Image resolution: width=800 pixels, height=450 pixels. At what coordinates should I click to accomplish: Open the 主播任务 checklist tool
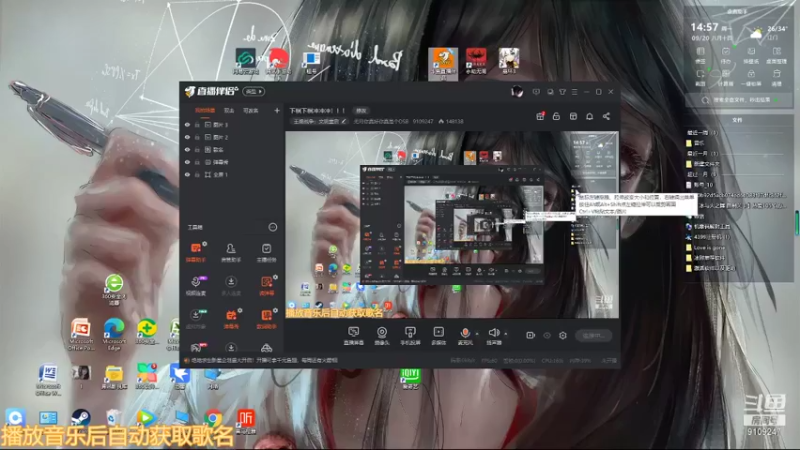click(266, 252)
